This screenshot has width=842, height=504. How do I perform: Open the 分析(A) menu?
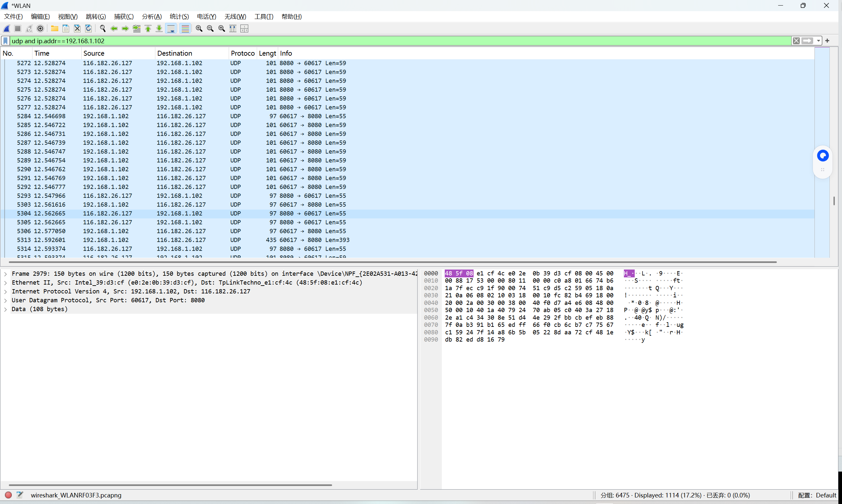coord(152,16)
